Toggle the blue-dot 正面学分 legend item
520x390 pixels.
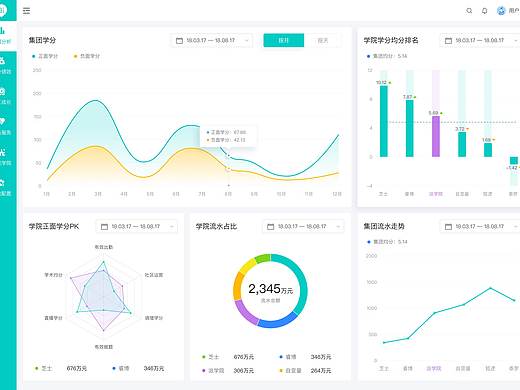coord(45,56)
